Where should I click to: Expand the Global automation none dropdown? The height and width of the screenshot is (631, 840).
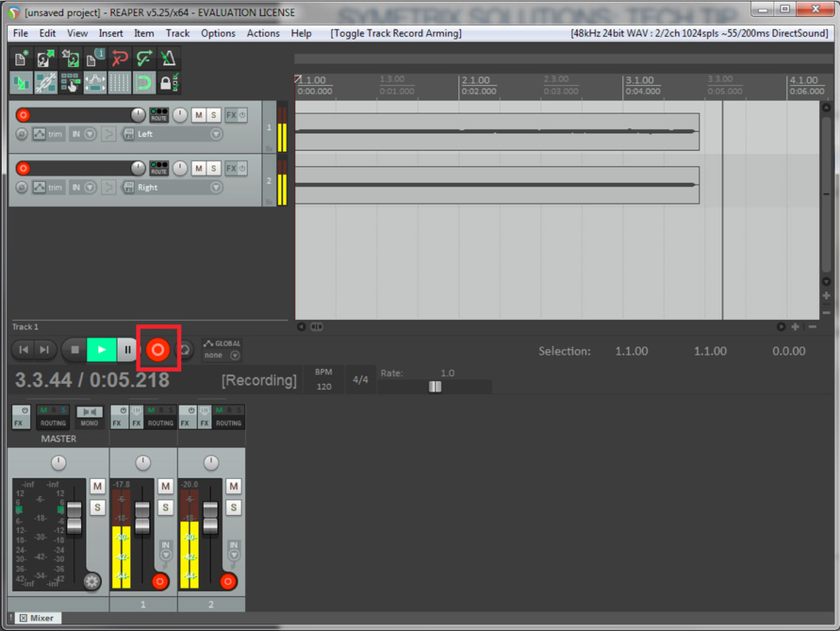pyautogui.click(x=235, y=355)
